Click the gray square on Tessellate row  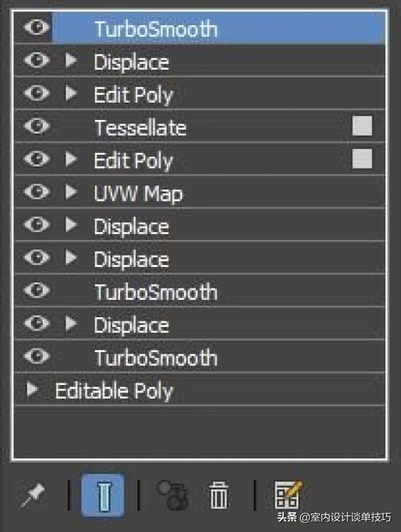pos(362,127)
